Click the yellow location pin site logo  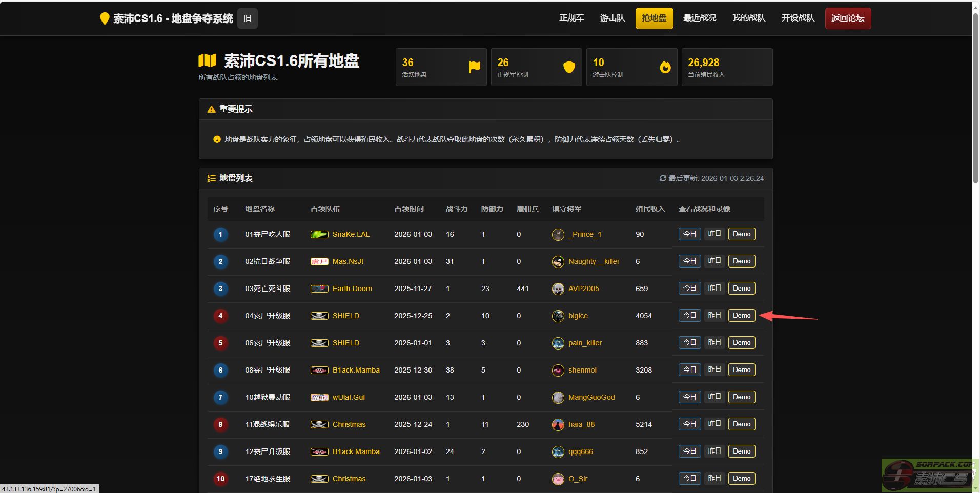105,18
